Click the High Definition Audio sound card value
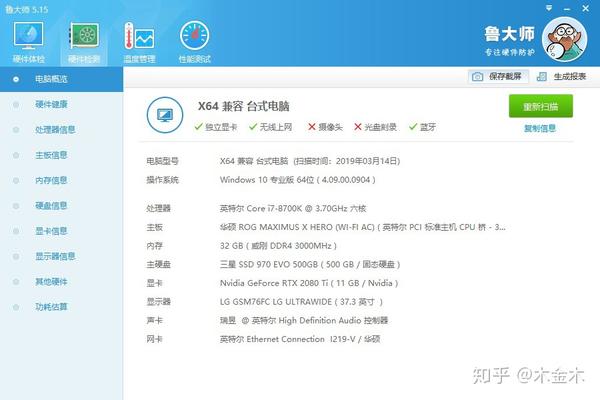This screenshot has height=400, width=600. [304, 320]
